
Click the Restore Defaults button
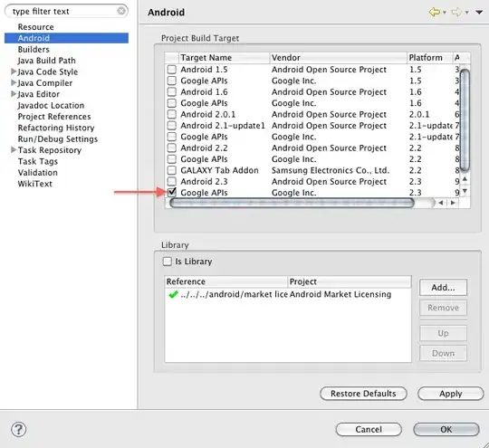(363, 394)
